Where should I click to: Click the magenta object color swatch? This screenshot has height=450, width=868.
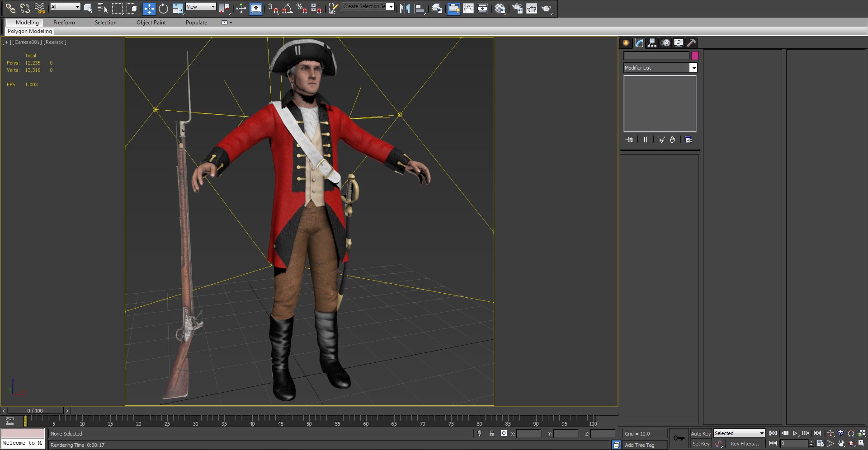pyautogui.click(x=695, y=56)
